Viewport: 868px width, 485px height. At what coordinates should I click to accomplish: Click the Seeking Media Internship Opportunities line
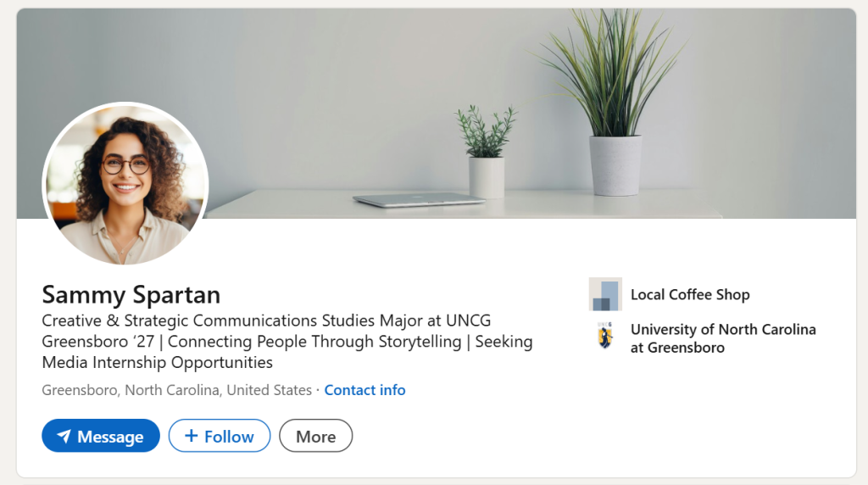coord(158,363)
